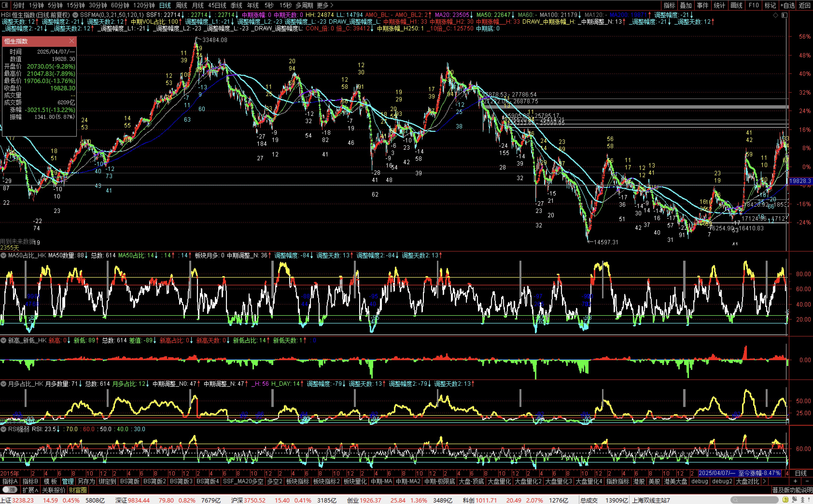
Task: Toggle the 弹 switch at the bottom left
Action: pyautogui.click(x=9, y=490)
